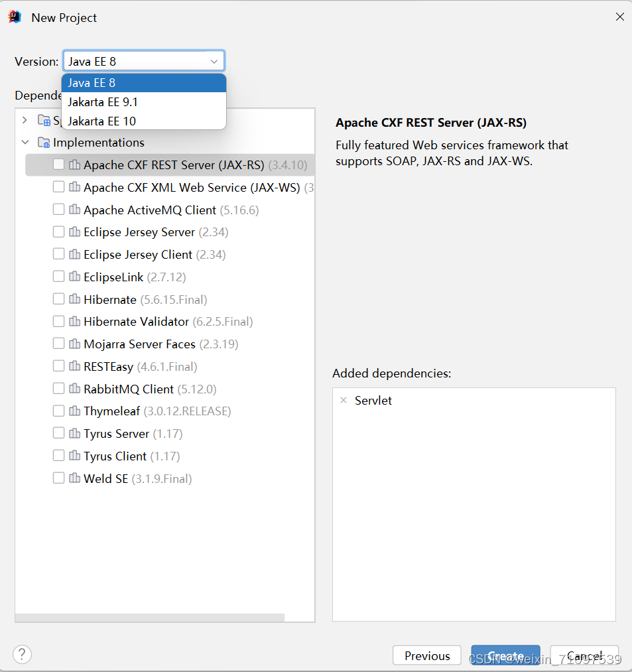This screenshot has height=672, width=632.
Task: Click library icon beside Thymeleaf
Action: click(74, 411)
